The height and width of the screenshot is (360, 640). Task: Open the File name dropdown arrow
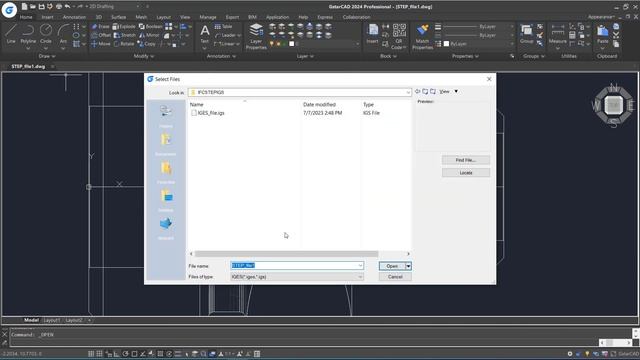click(x=360, y=266)
